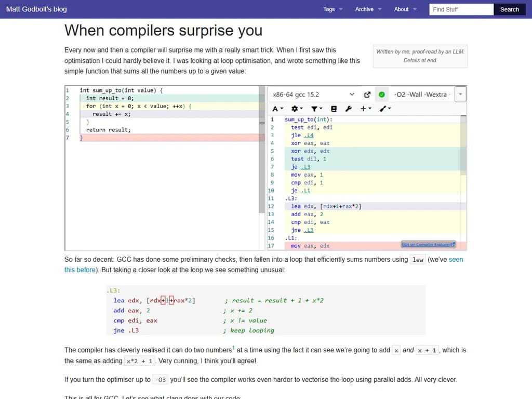The height and width of the screenshot is (399, 532).
Task: Expand the About dropdown menu
Action: coord(405,9)
